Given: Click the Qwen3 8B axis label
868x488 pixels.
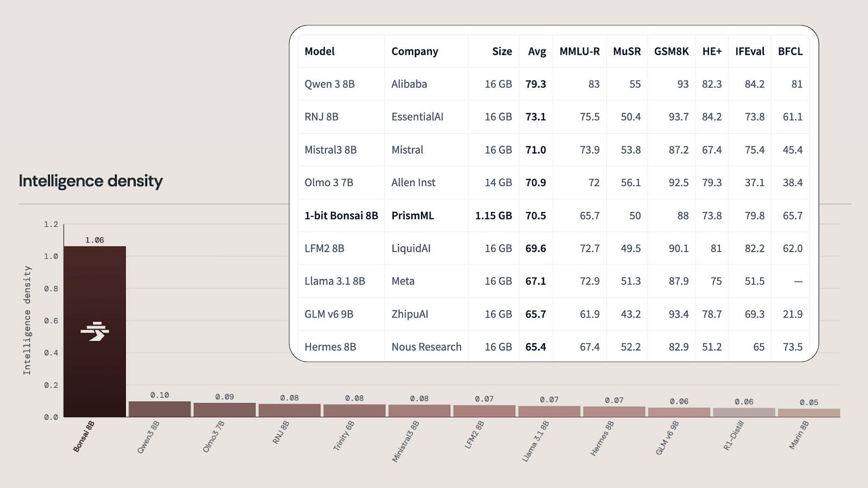Looking at the screenshot, I should pos(148,437).
